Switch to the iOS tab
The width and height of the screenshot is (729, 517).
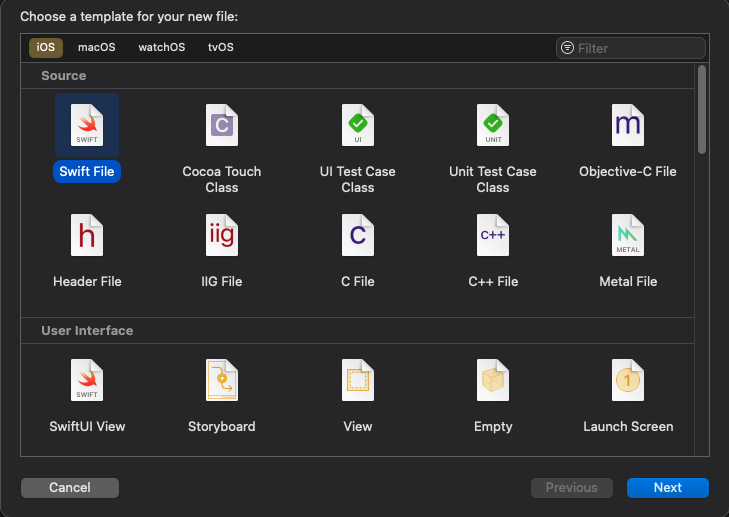point(46,47)
